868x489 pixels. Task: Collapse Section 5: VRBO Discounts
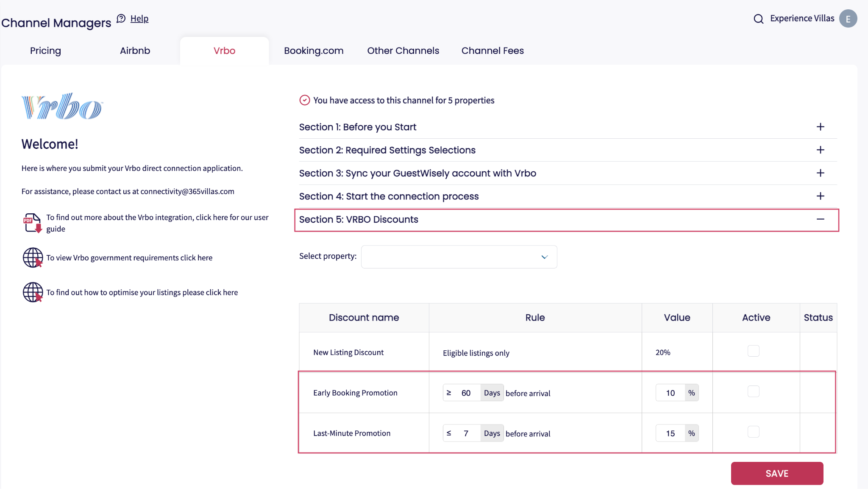pos(820,219)
